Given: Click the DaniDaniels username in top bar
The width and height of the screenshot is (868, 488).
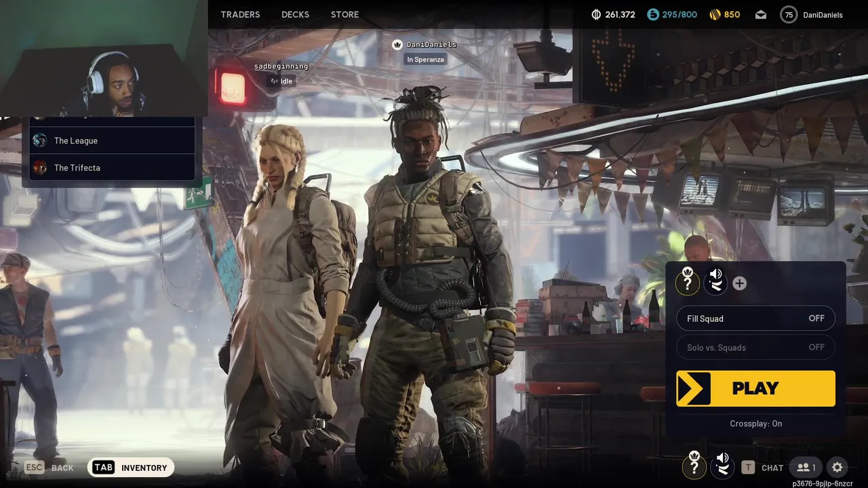Looking at the screenshot, I should pos(823,15).
